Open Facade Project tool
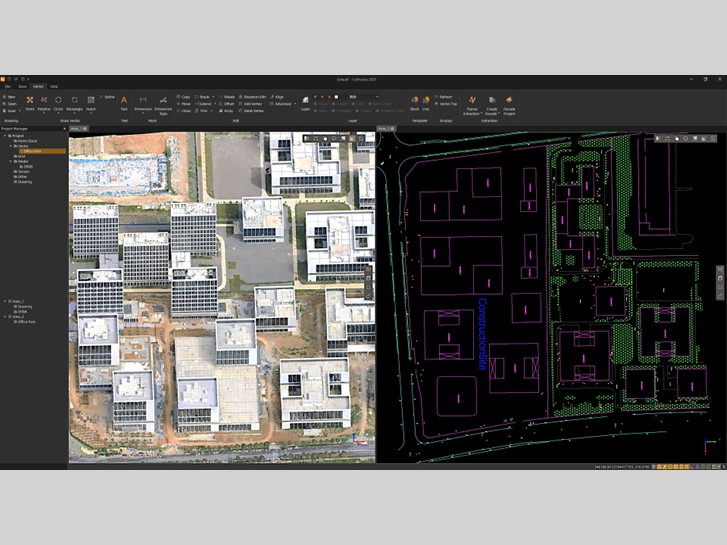 coord(509,105)
